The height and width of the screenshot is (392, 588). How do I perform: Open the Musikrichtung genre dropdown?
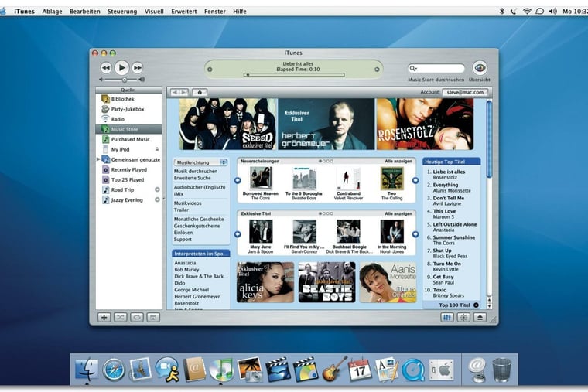200,162
